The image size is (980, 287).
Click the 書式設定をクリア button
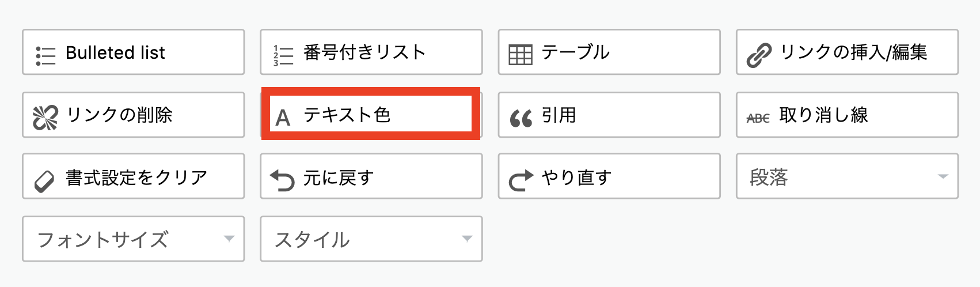[134, 176]
